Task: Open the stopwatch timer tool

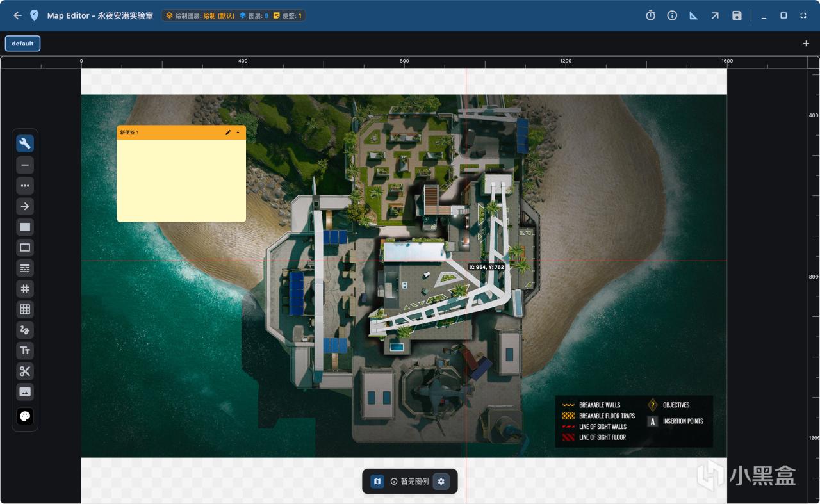Action: click(x=650, y=15)
